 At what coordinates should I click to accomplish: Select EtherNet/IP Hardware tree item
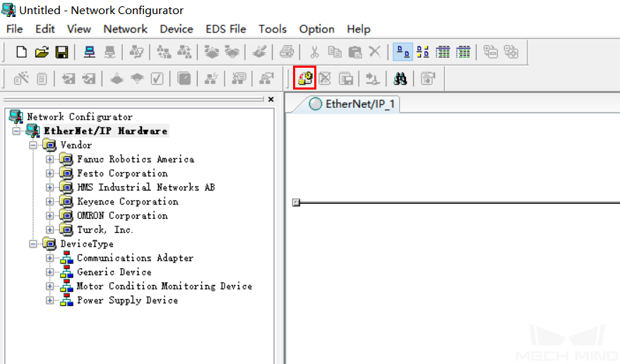click(105, 131)
